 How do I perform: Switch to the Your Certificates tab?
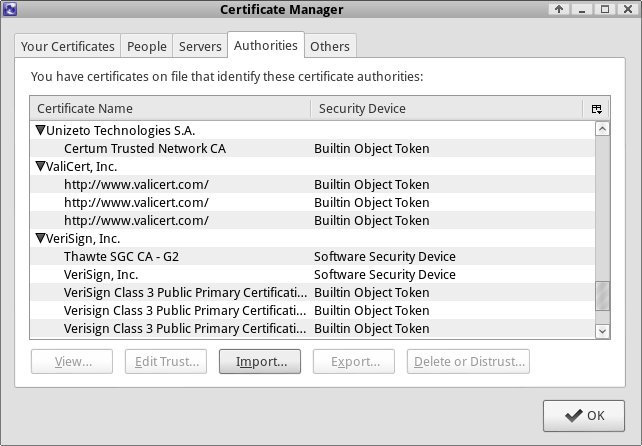(x=68, y=46)
